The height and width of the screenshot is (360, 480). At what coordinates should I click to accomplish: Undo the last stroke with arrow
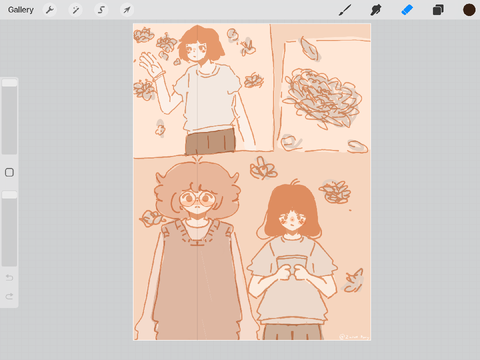[9, 278]
